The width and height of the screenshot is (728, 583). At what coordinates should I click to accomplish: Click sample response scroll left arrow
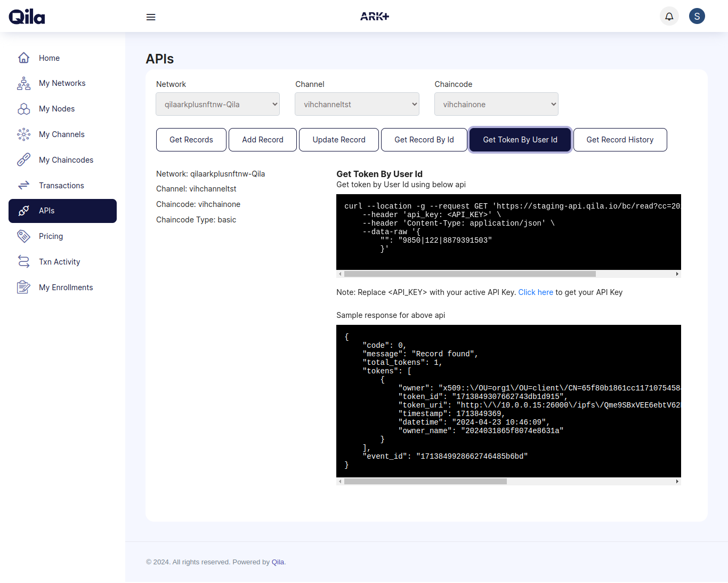(x=340, y=482)
